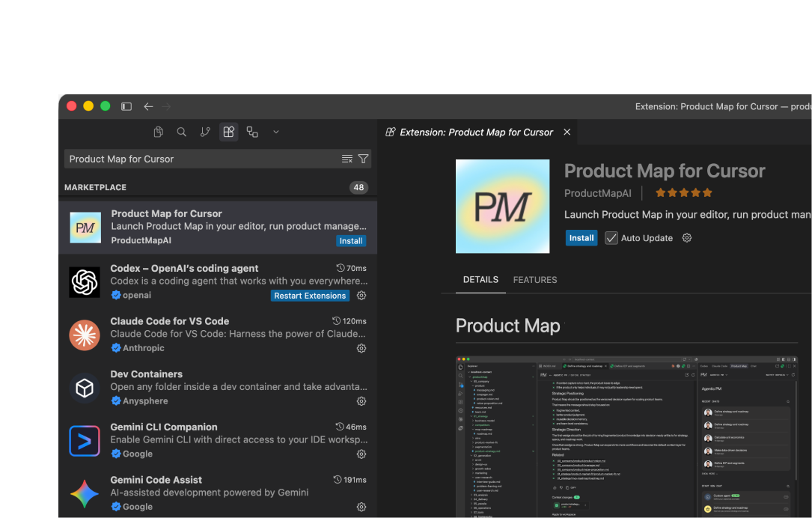The height and width of the screenshot is (518, 812).
Task: Click the ProductMapAI publisher link
Action: pyautogui.click(x=598, y=193)
